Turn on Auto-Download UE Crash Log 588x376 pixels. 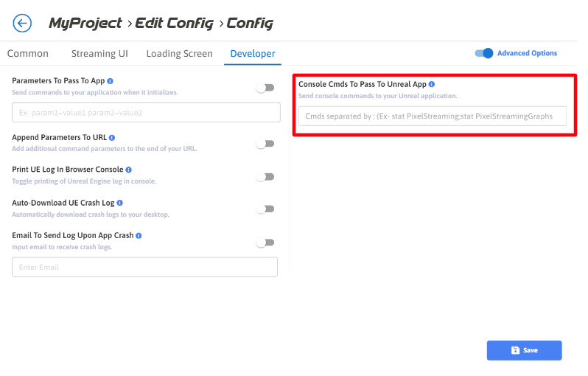265,209
